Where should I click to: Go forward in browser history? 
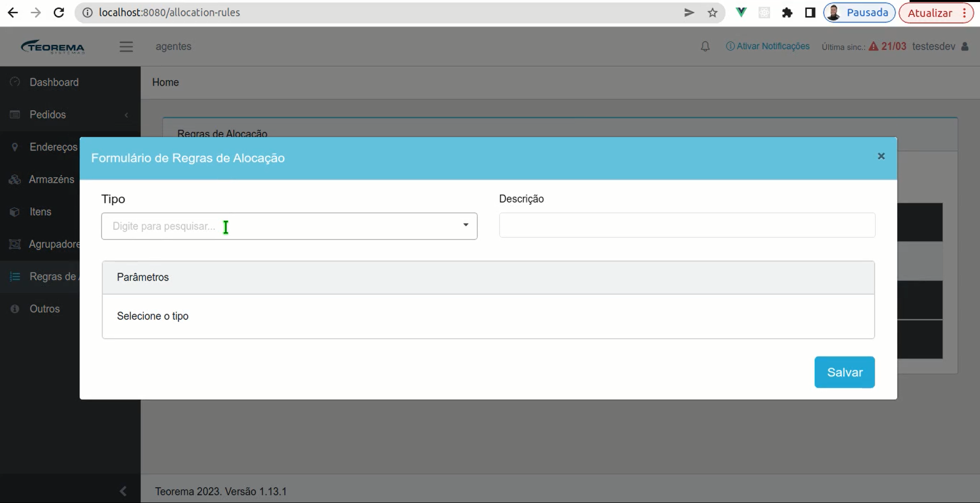(x=36, y=13)
